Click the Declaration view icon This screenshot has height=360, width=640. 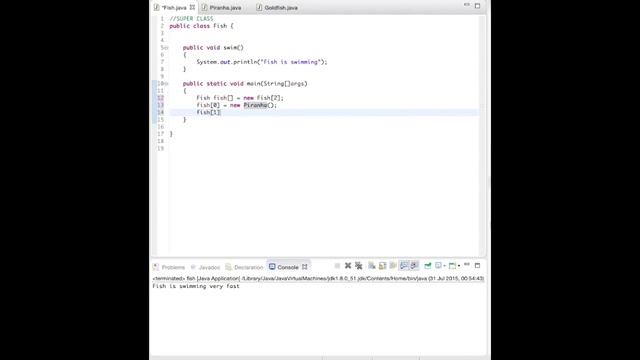tap(228, 267)
